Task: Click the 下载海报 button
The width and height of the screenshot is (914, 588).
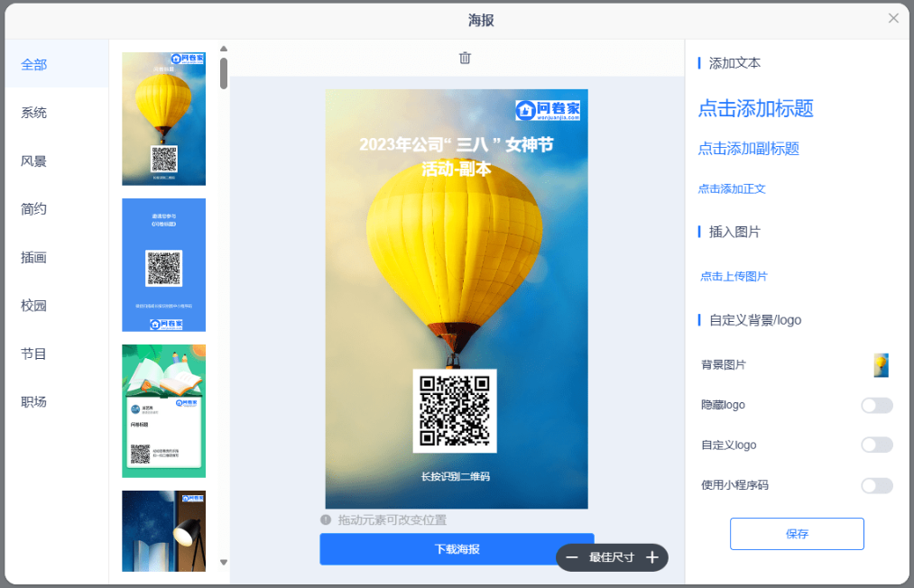Action: coord(457,549)
